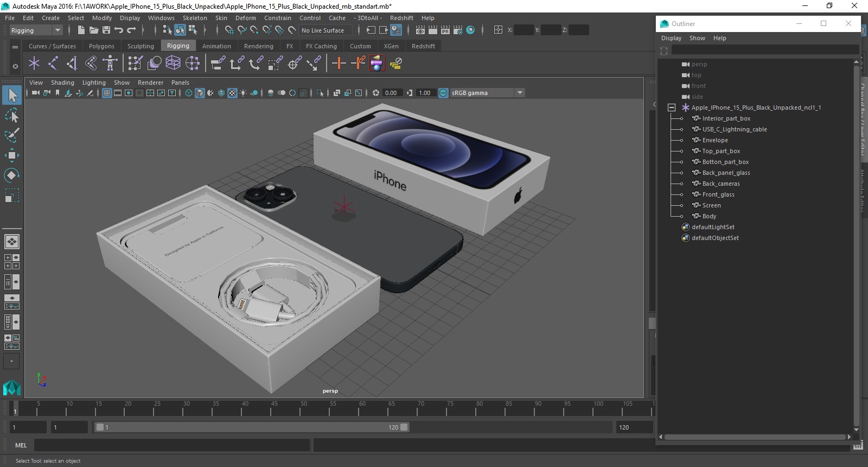The height and width of the screenshot is (467, 868).
Task: Toggle viewport grid display
Action: pos(107,93)
